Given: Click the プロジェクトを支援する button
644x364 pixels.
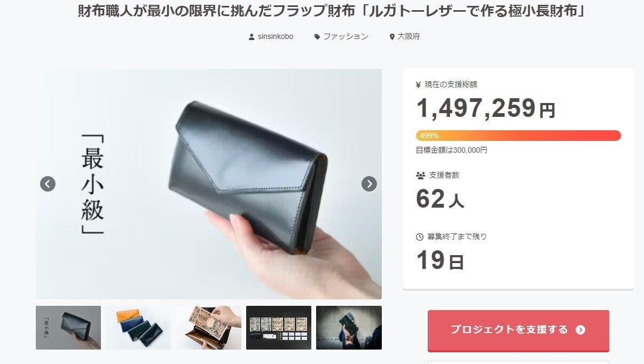Looking at the screenshot, I should (518, 330).
